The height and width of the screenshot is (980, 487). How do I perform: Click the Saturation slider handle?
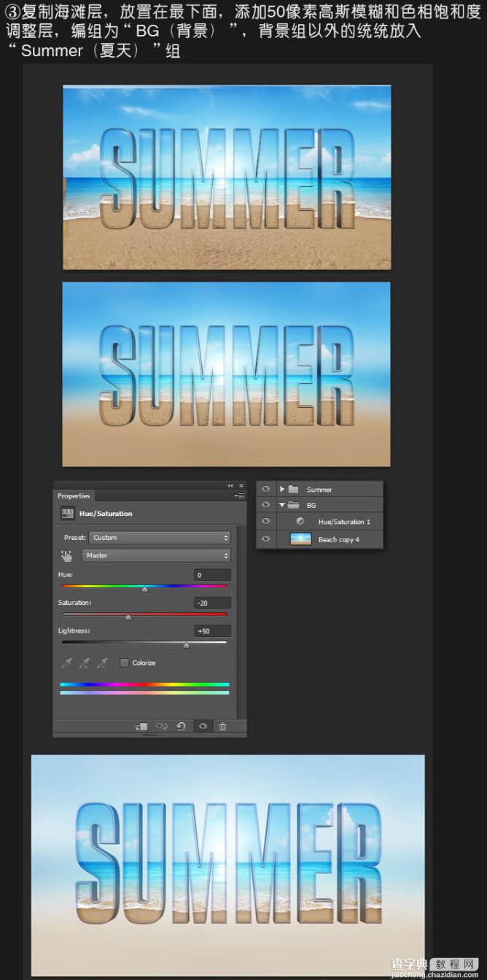point(128,617)
